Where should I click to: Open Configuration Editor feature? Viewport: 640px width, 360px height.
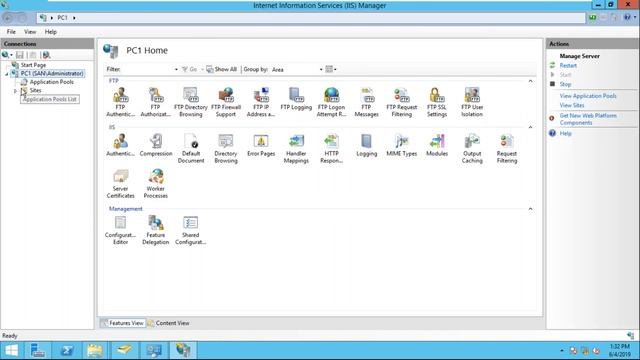[x=120, y=230]
